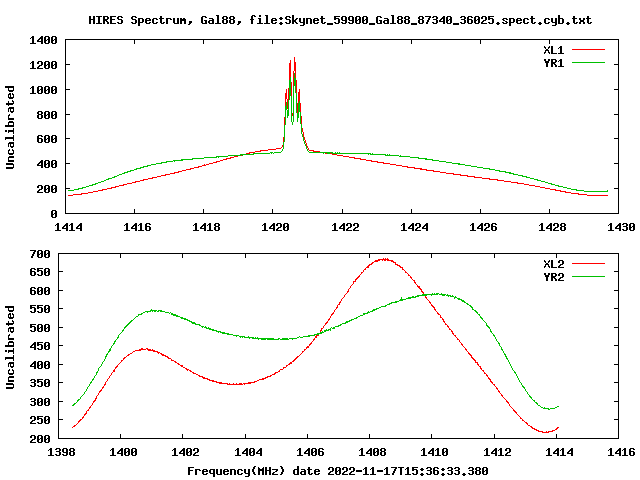Screen dimensions: 640x480
Task: Click the 1426 tick label
Action: point(483,227)
